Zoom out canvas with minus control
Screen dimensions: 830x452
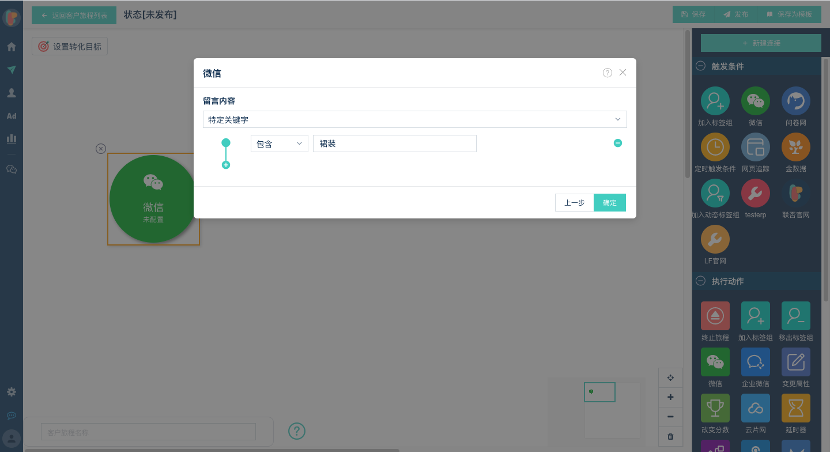point(670,417)
